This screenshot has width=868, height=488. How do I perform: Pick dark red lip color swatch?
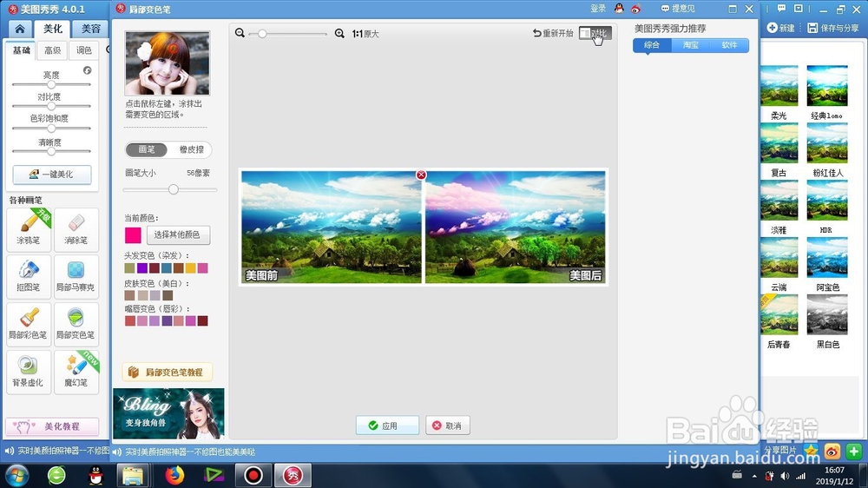[x=202, y=320]
